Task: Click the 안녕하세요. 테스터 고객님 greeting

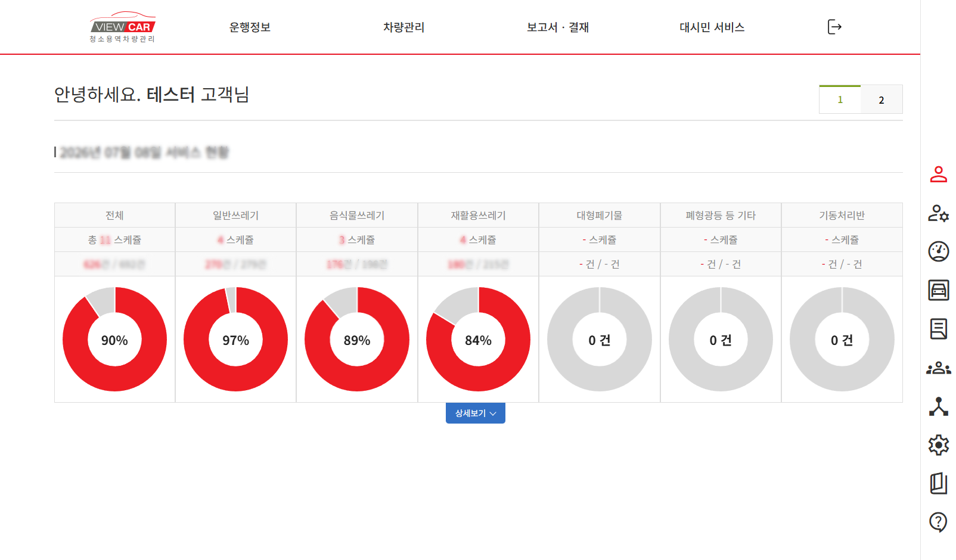Action: click(x=151, y=94)
